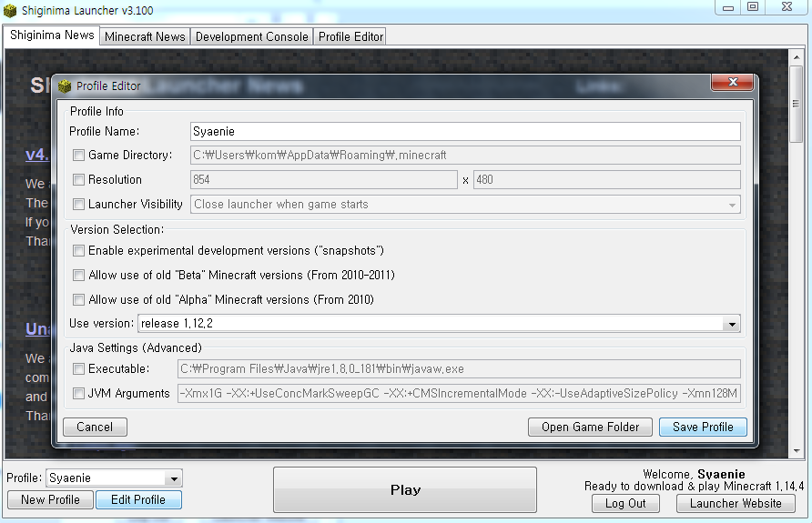
Task: Click the Shiginima Launcher window title icon
Action: coord(10,10)
